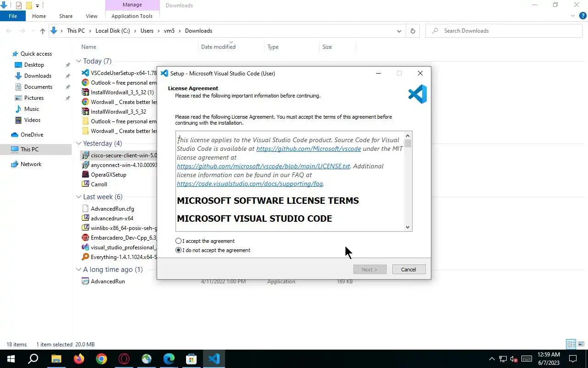Select "I do not accept the agreement" option

coord(179,250)
